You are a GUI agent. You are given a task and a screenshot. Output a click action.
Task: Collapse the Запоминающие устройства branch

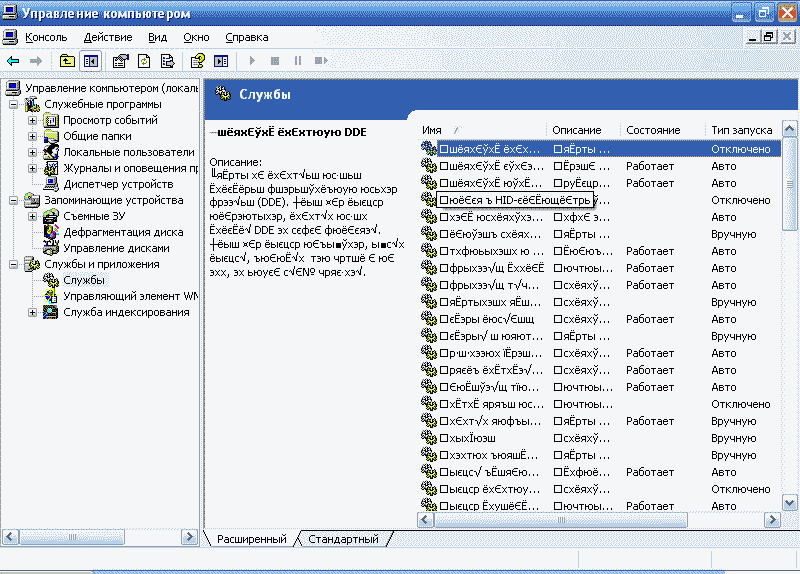coord(14,201)
